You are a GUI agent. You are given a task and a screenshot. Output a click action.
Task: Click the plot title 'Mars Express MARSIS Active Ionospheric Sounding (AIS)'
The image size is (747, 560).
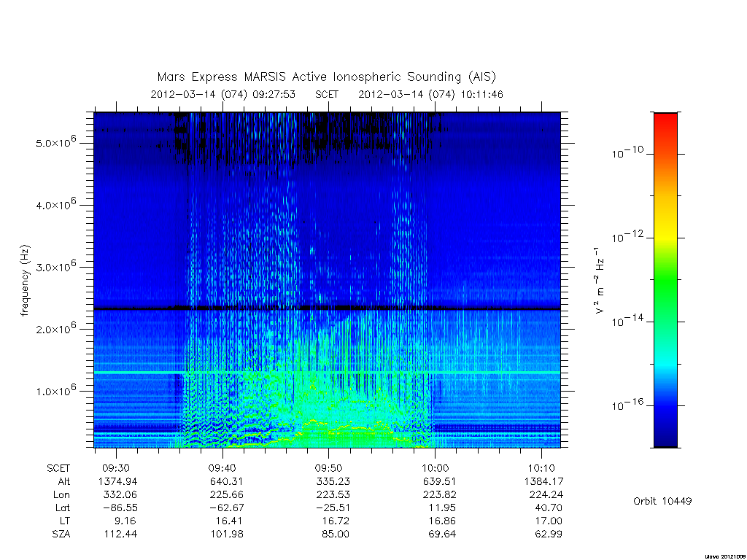(326, 77)
